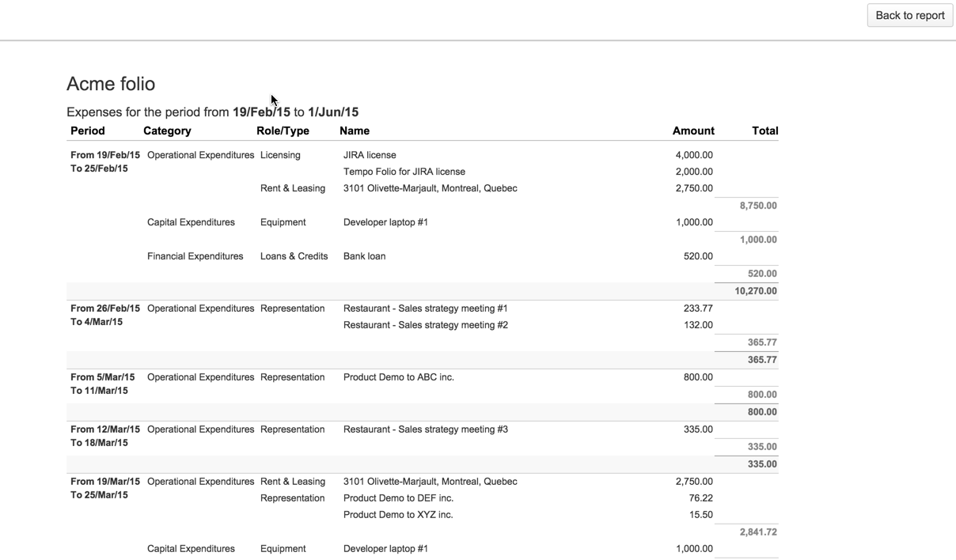
Task: Select the JIRA license expense row
Action: 370,155
